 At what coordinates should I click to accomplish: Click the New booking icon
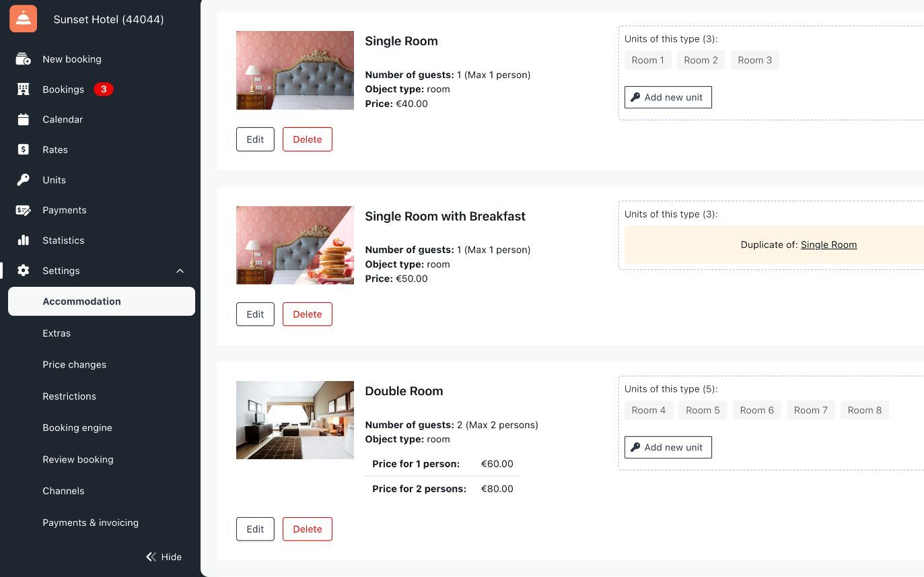(x=24, y=59)
